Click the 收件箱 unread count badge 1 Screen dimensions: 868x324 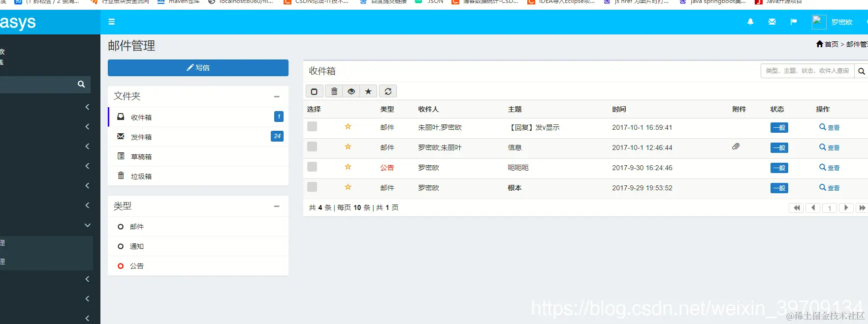(279, 117)
